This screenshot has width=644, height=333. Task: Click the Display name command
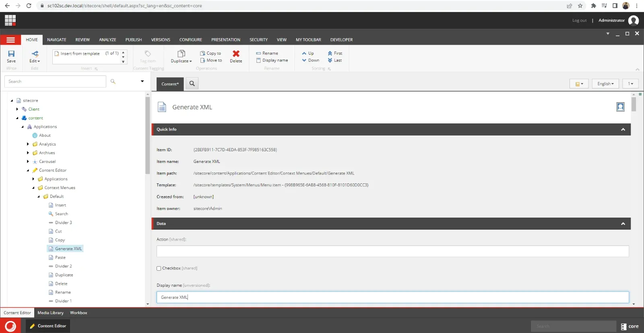272,60
